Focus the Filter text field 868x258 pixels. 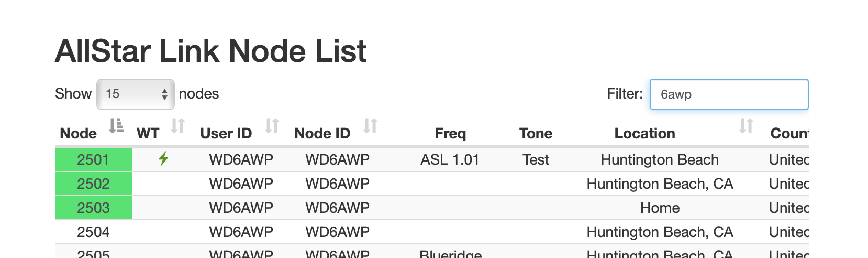(729, 94)
